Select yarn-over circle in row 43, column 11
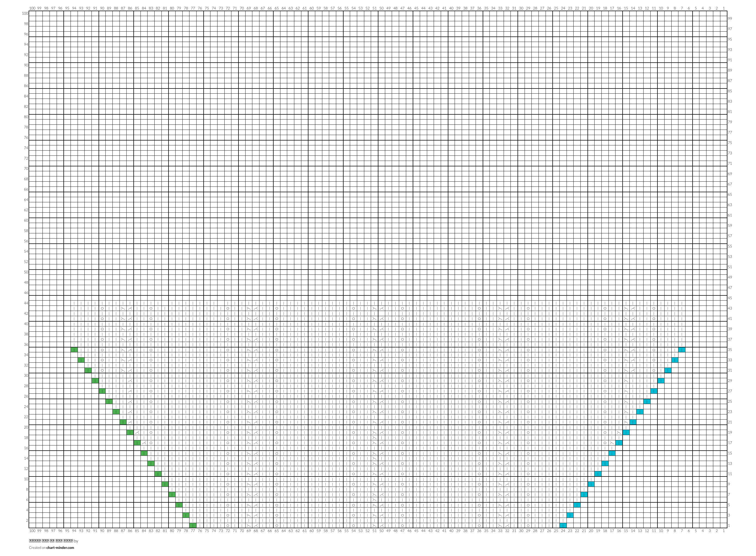This screenshot has height=556, width=756. pyautogui.click(x=654, y=308)
